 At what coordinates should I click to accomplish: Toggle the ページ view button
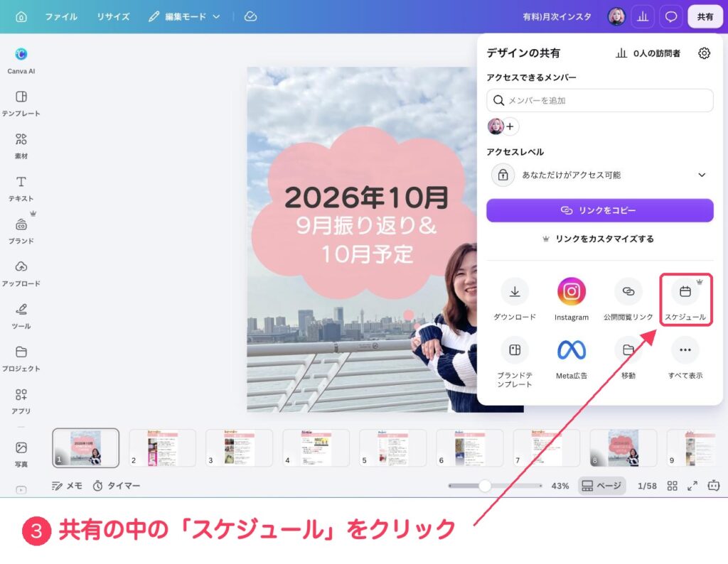tap(601, 486)
